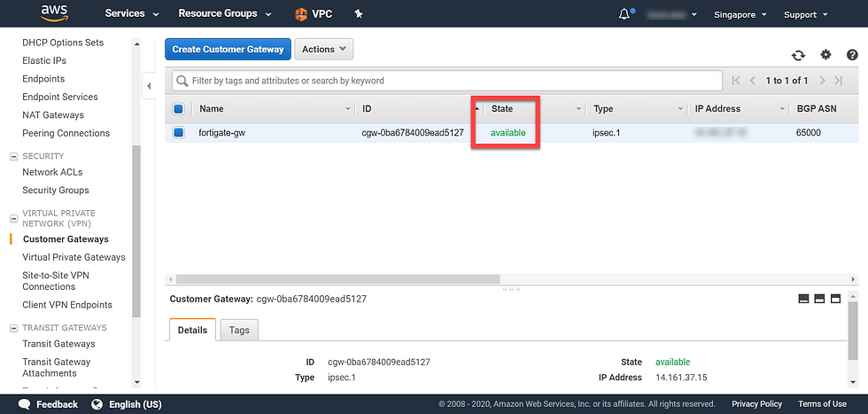The image size is (868, 414).
Task: Click the pin shortcut icon in the top bar
Action: [x=358, y=14]
